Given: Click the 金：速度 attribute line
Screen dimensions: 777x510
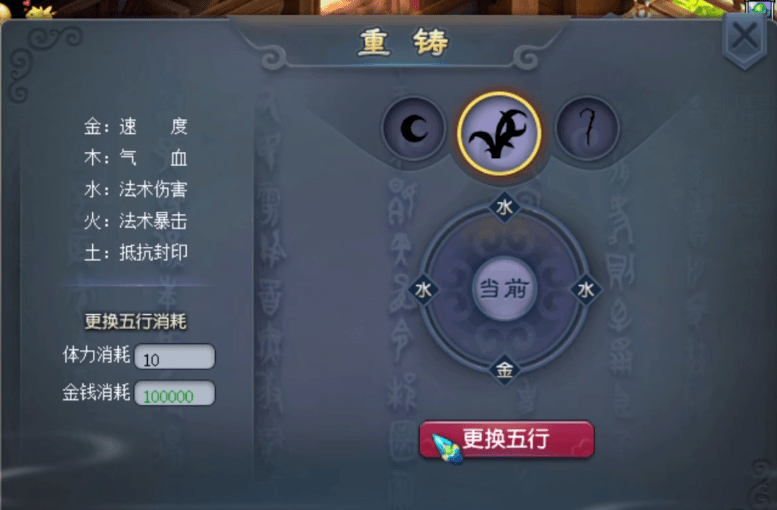Looking at the screenshot, I should 136,126.
